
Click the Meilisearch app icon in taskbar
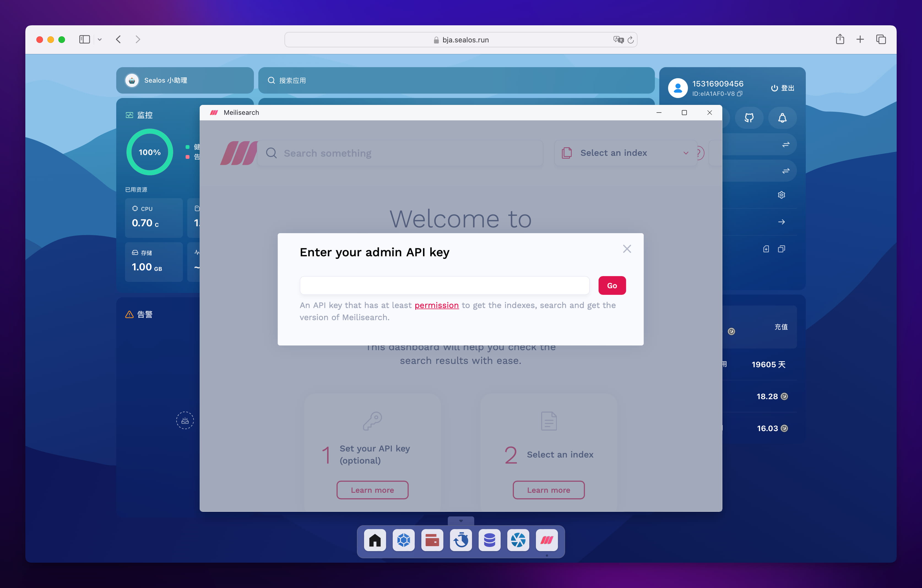tap(548, 540)
